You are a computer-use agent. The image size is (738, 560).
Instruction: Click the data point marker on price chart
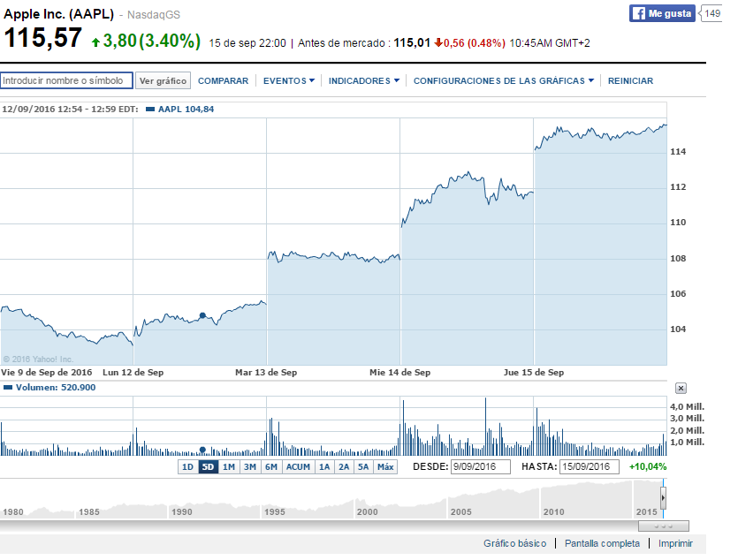(202, 315)
